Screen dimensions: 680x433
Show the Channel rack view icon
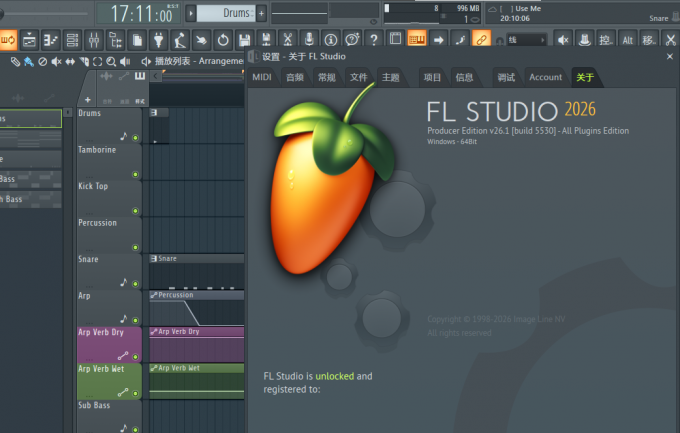[x=72, y=40]
